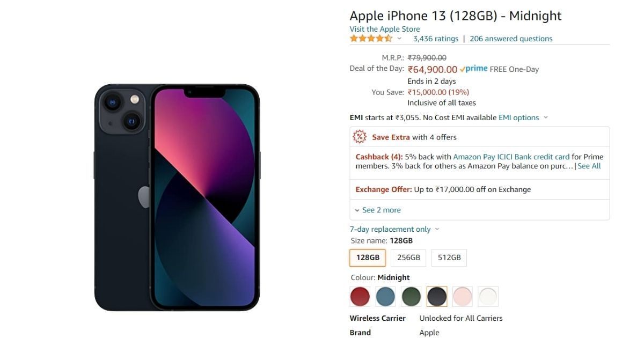The image size is (644, 338).
Task: Open ratings popover arrow beside stars
Action: [399, 39]
